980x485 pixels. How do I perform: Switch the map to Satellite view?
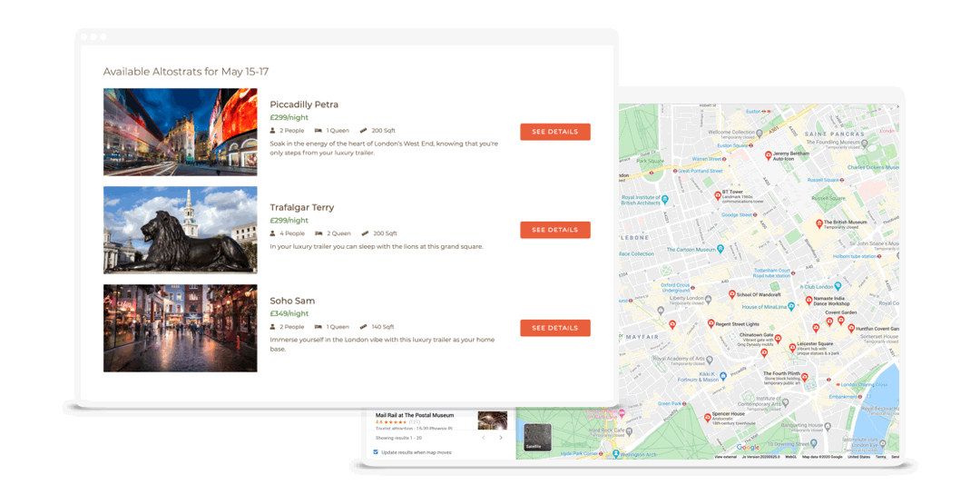click(537, 438)
